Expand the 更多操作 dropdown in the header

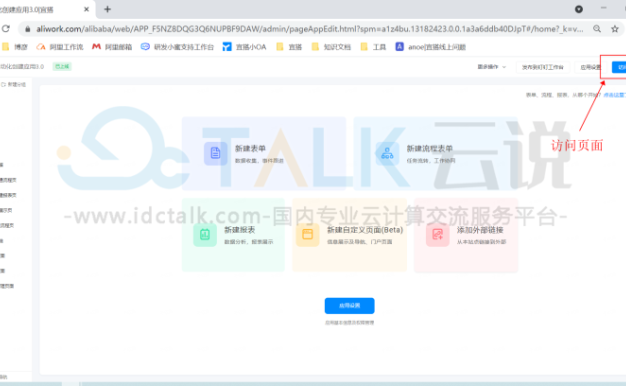tap(491, 67)
